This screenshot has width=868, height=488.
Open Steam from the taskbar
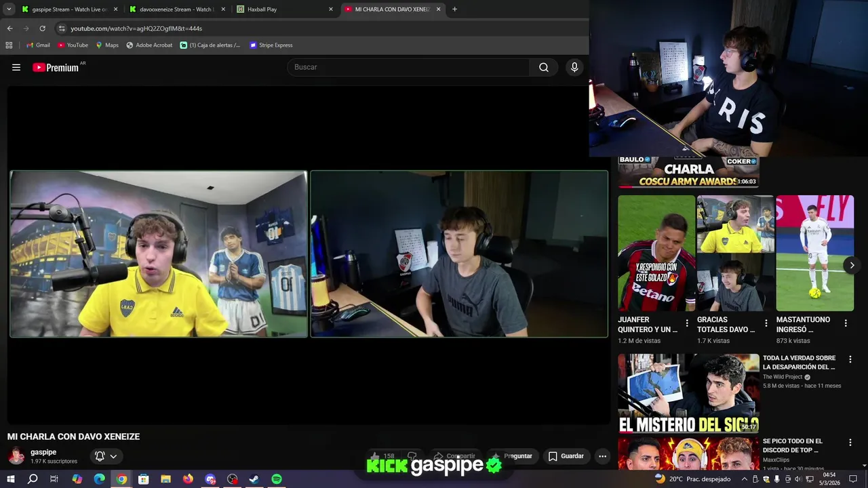[254, 479]
